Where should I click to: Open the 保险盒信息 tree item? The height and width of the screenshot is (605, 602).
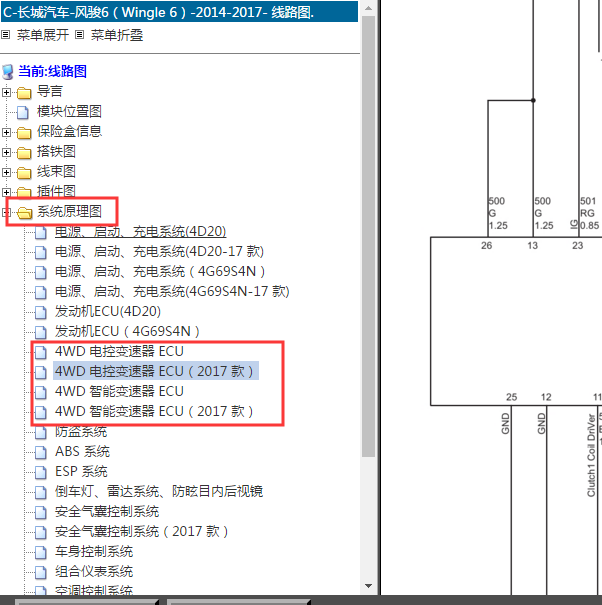[69, 132]
